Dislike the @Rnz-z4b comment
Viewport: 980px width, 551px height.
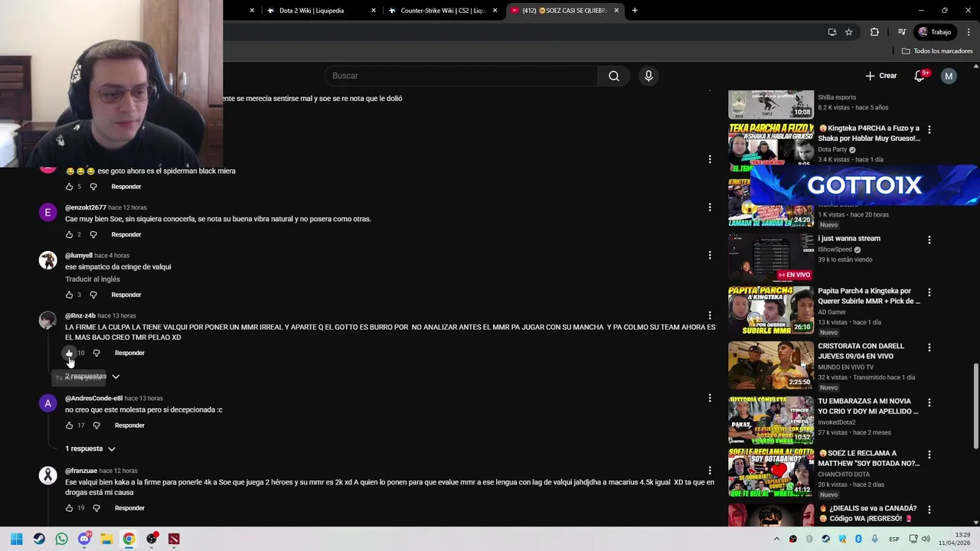click(x=96, y=353)
